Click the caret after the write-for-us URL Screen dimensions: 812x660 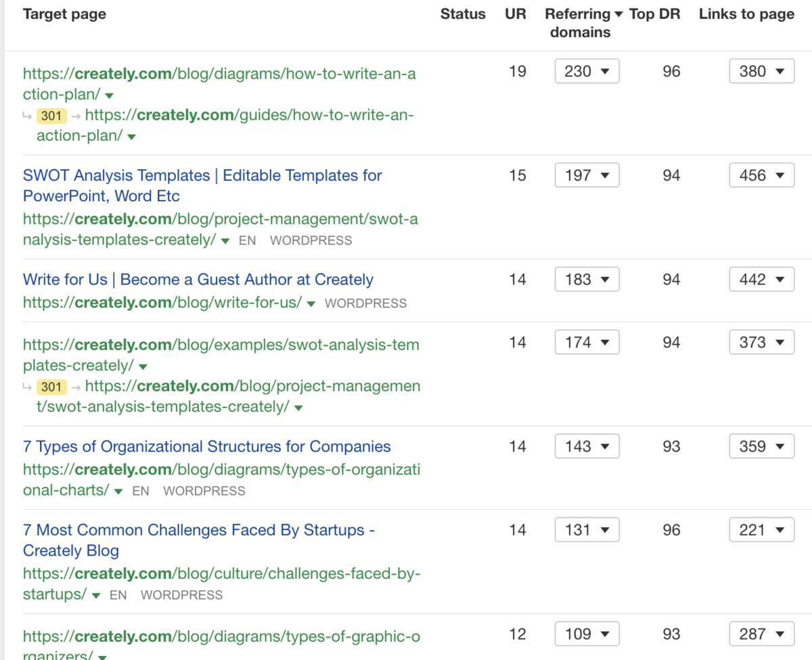coord(311,304)
